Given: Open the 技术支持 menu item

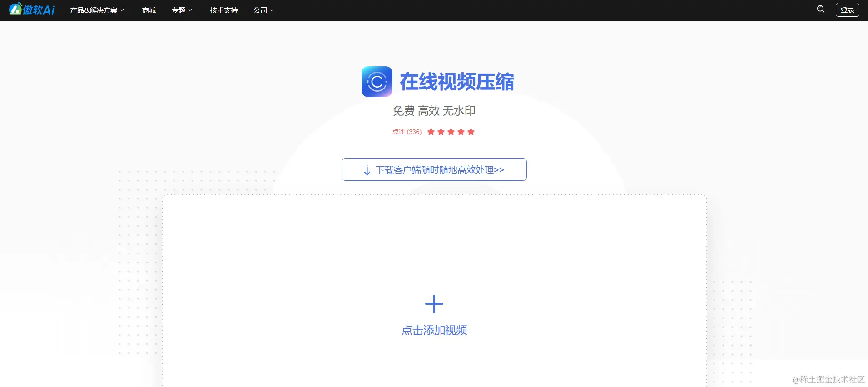Looking at the screenshot, I should (x=224, y=10).
